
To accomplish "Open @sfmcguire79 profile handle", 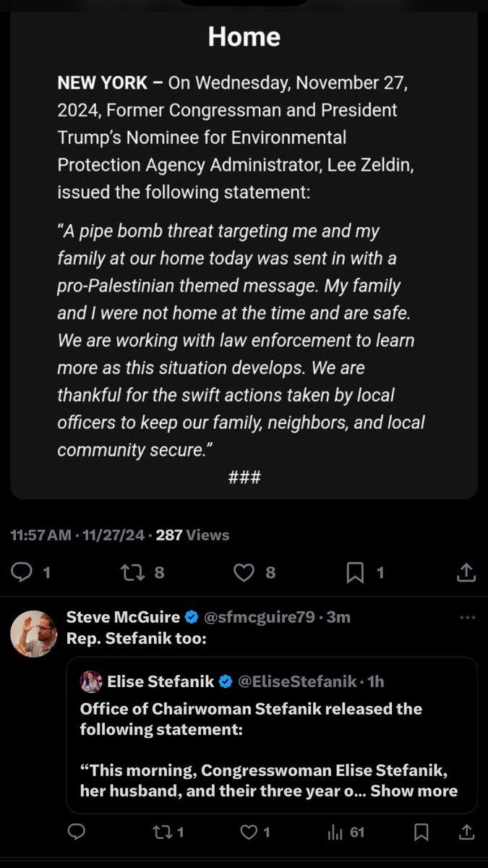I will point(260,617).
